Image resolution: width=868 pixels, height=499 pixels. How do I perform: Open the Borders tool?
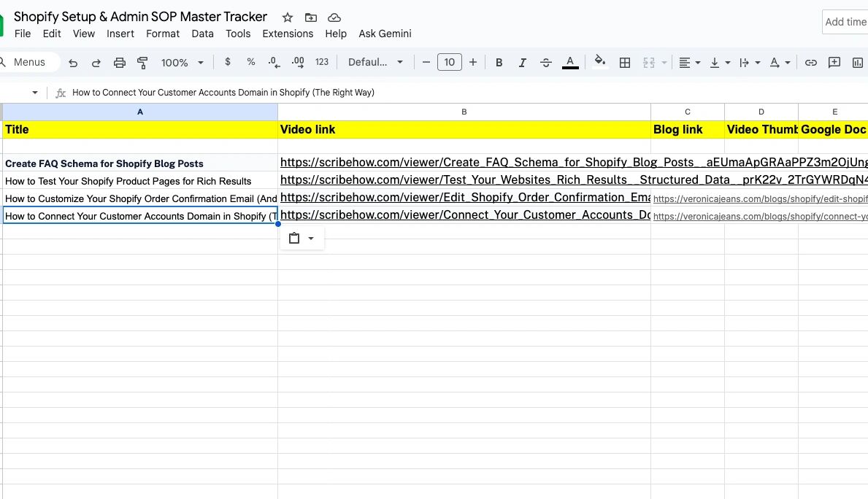(x=625, y=63)
